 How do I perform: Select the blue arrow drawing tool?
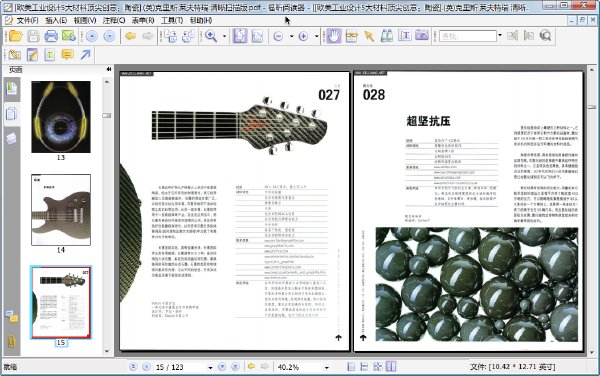tap(86, 55)
